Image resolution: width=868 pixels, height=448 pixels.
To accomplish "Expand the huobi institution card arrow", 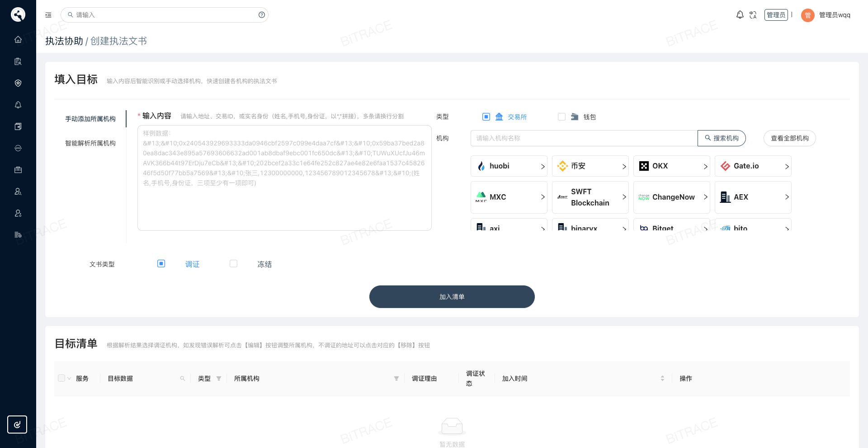I will coord(542,167).
